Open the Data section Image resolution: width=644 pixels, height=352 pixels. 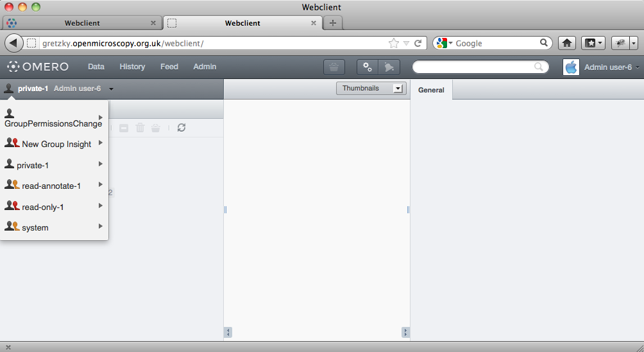pos(96,67)
